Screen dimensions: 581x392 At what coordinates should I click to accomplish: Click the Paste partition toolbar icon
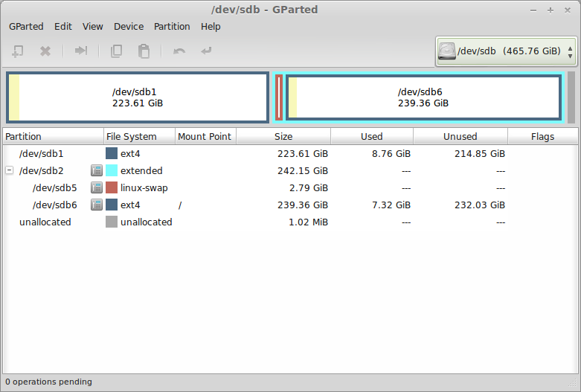[144, 51]
